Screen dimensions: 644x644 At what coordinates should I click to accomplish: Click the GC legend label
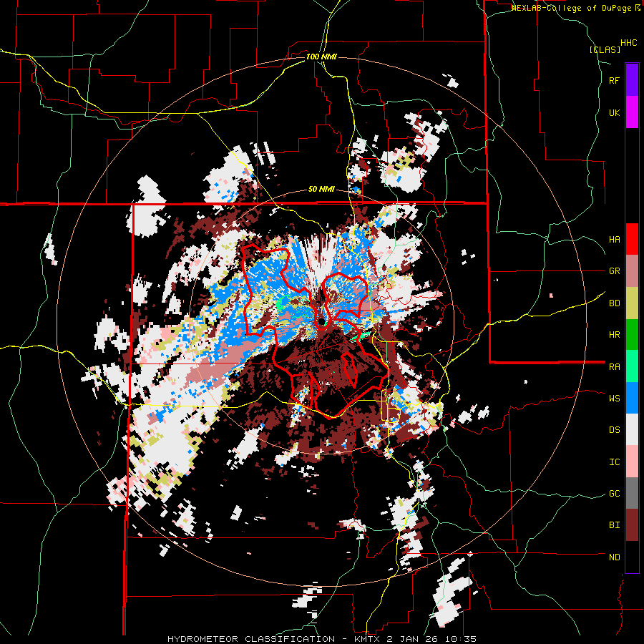(614, 494)
